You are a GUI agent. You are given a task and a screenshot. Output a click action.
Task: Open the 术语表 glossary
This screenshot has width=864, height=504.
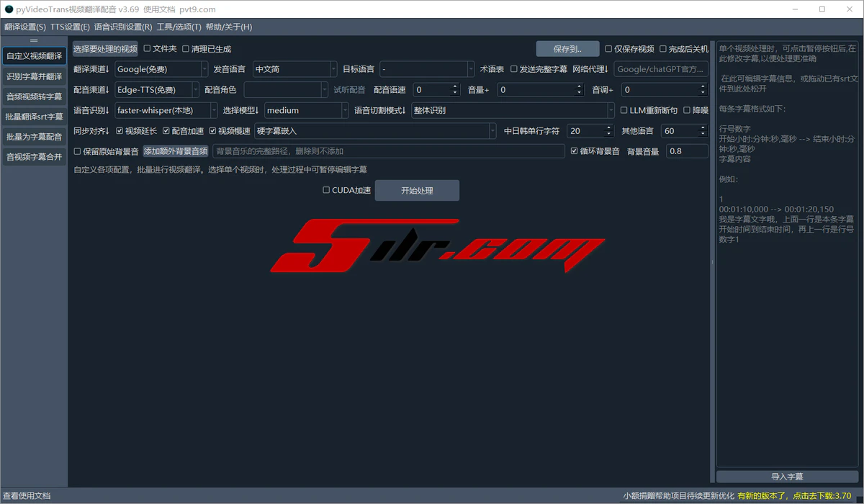(x=492, y=69)
